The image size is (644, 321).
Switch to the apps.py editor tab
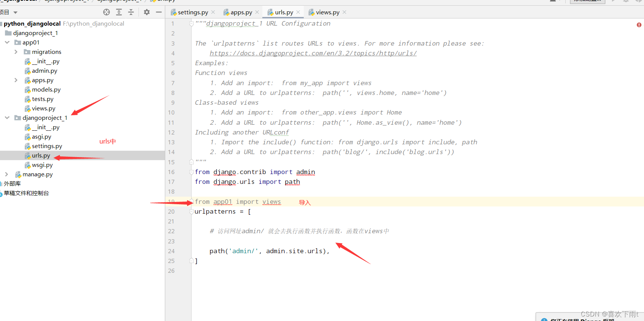(241, 12)
